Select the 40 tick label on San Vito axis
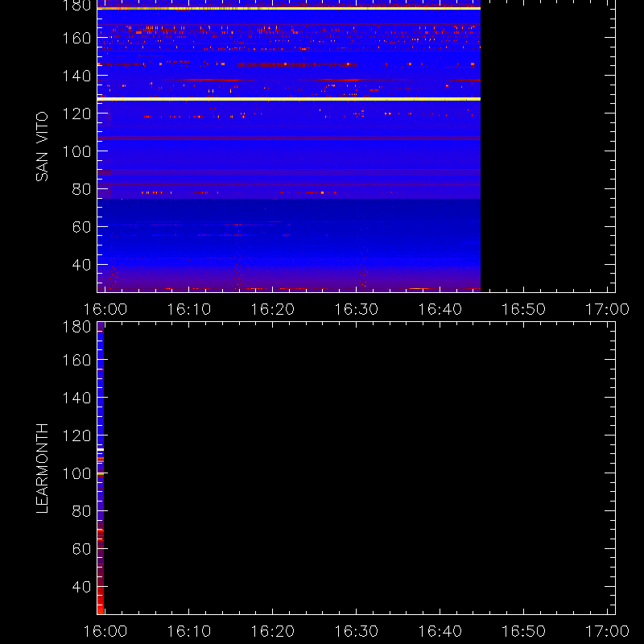This screenshot has height=644, width=644. tap(81, 265)
